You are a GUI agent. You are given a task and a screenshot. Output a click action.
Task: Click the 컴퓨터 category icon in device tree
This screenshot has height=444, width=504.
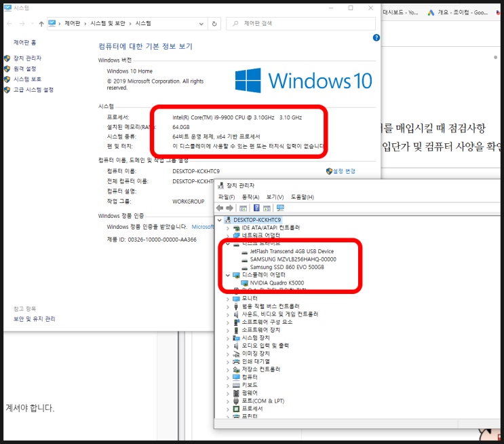point(237,377)
